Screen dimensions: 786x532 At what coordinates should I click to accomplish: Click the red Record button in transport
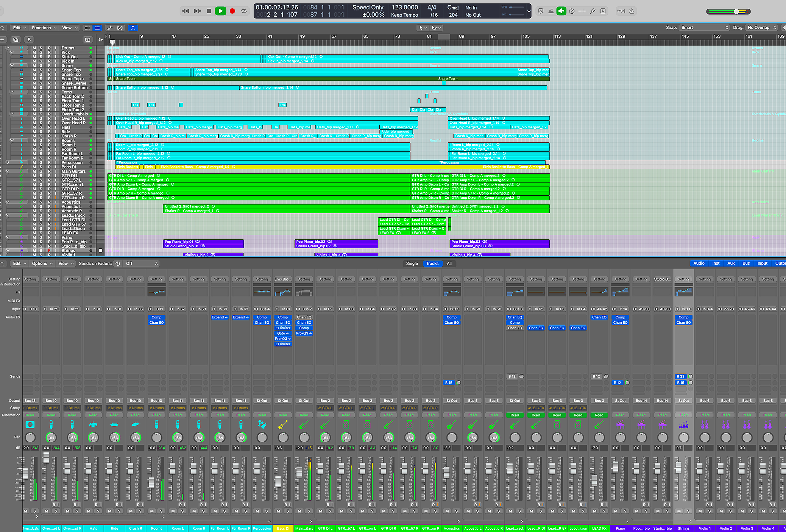tap(232, 11)
